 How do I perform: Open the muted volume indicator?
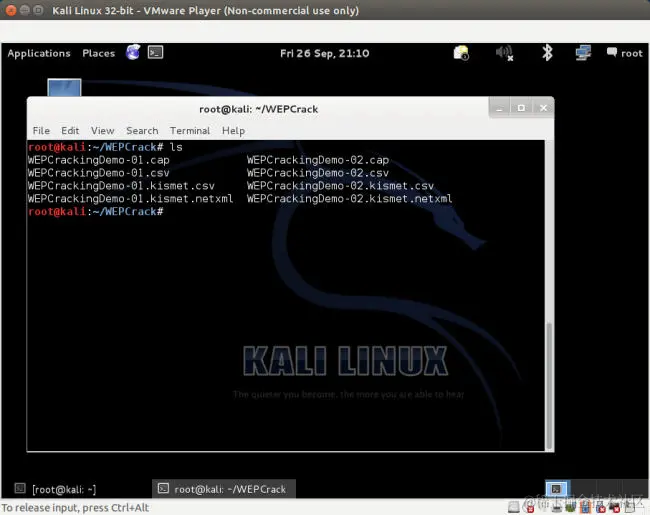tap(504, 53)
